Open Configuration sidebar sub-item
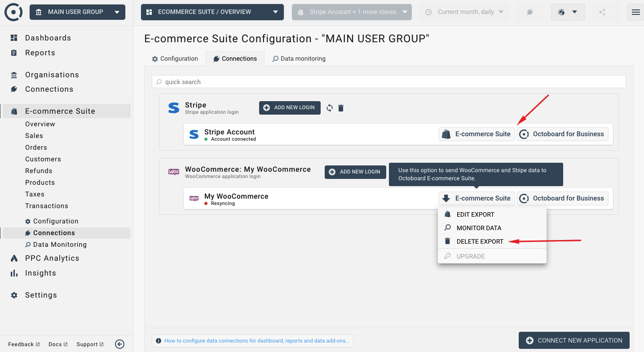The height and width of the screenshot is (352, 644). tap(52, 221)
